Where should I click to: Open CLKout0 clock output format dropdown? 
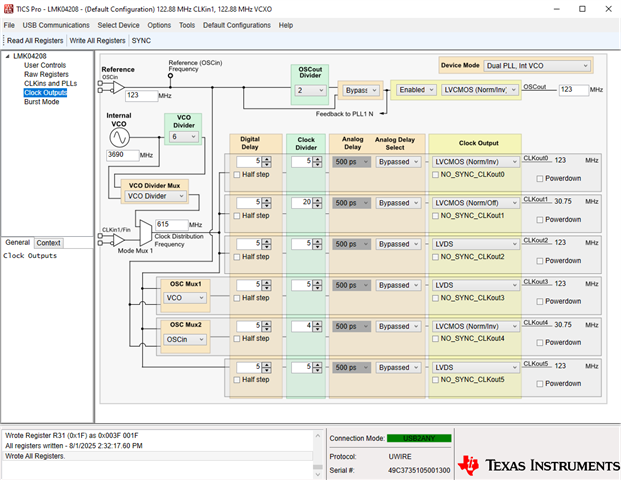coord(475,162)
